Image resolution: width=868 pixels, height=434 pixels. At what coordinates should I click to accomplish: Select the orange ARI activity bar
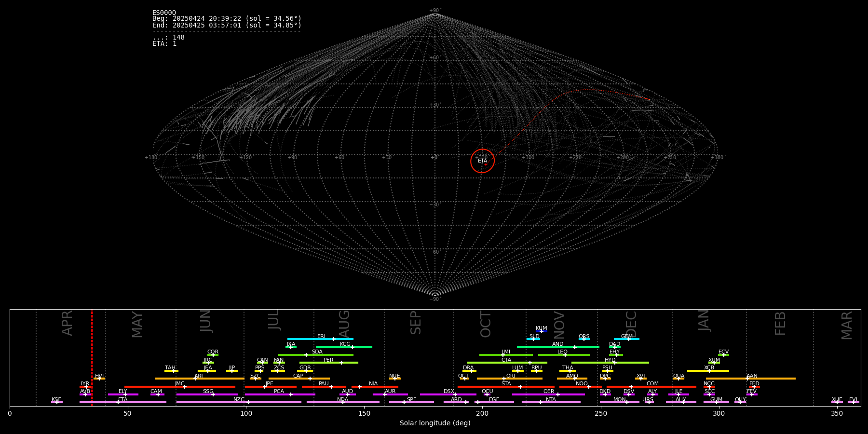(x=199, y=379)
